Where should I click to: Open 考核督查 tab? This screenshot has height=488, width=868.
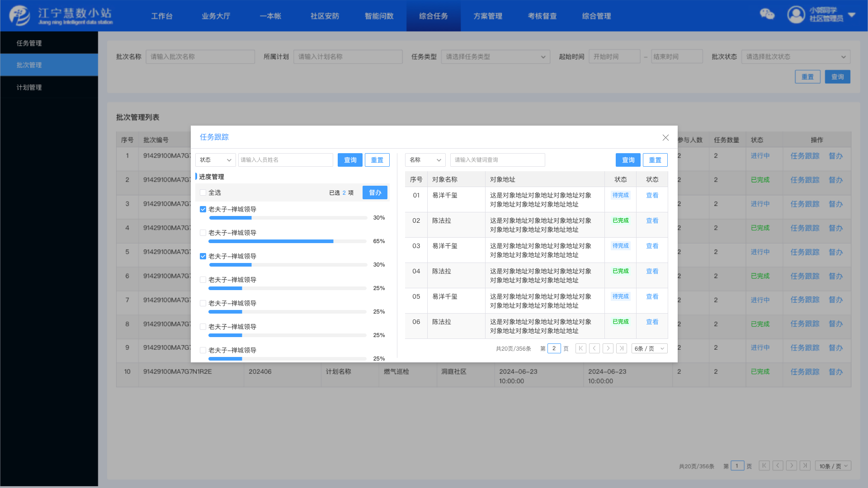point(542,16)
